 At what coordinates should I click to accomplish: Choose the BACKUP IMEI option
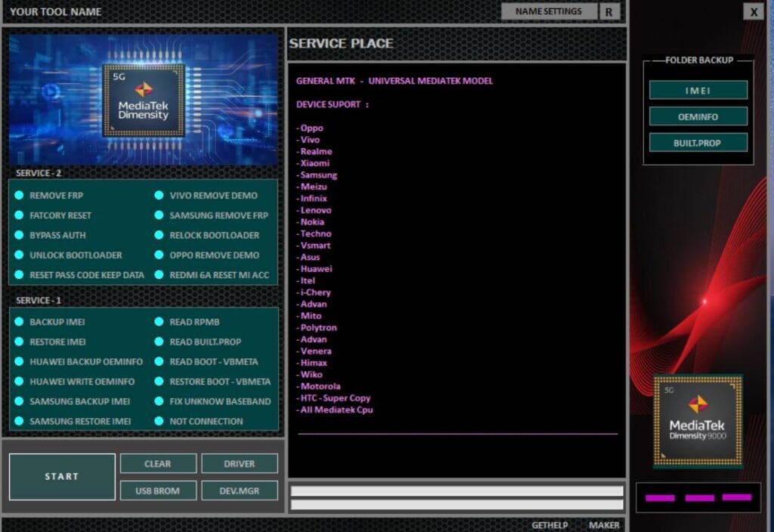pos(20,322)
